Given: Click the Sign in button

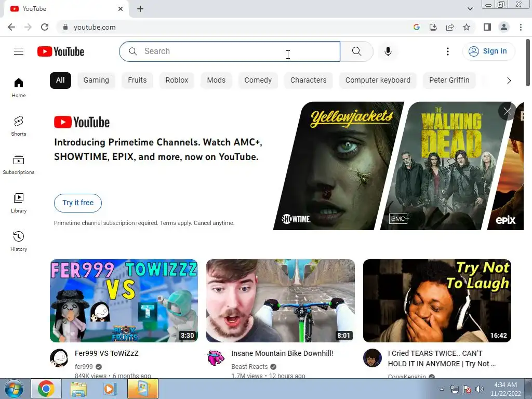Looking at the screenshot, I should (488, 51).
